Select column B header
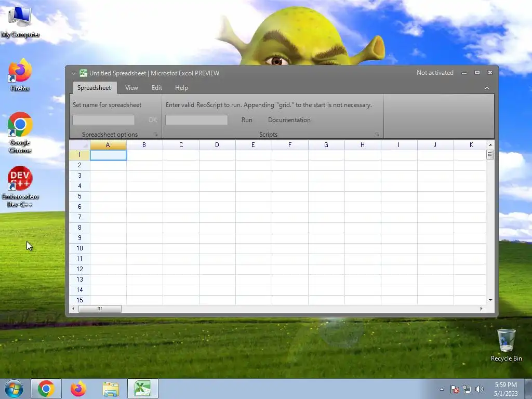Viewport: 532px width, 399px height. (144, 145)
